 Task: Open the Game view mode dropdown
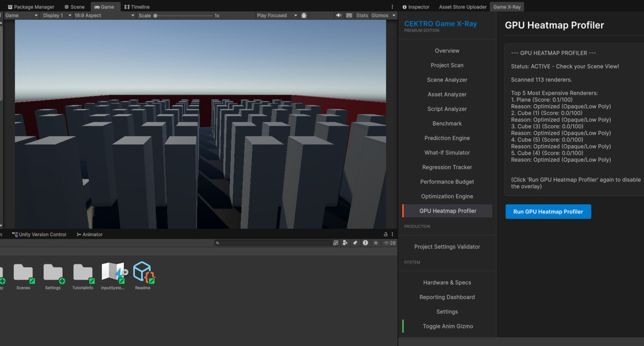point(21,16)
